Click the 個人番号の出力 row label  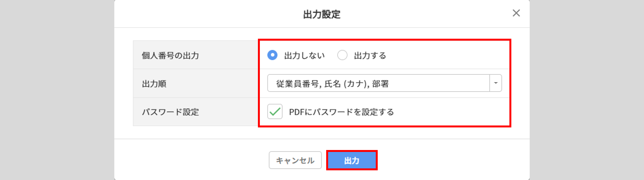coord(170,55)
